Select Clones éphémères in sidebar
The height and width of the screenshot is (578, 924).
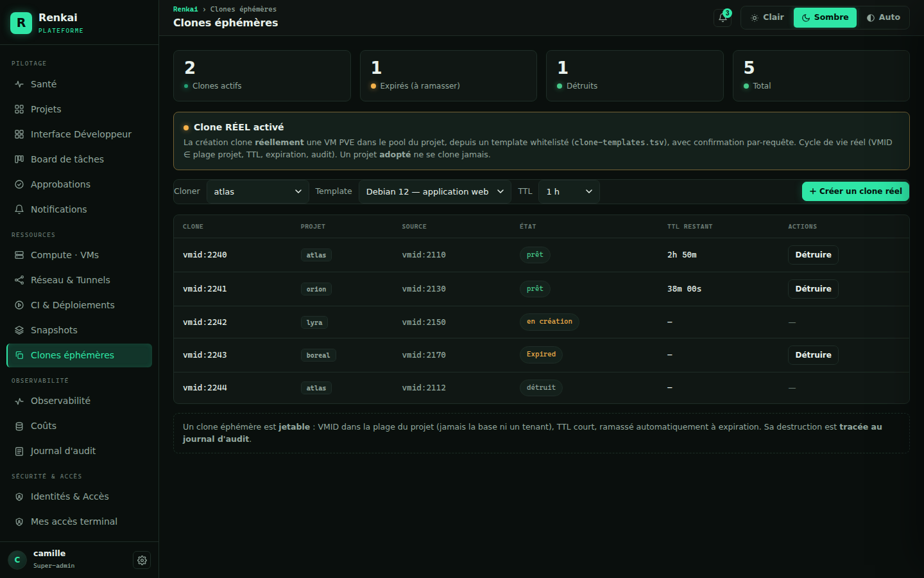pyautogui.click(x=79, y=355)
